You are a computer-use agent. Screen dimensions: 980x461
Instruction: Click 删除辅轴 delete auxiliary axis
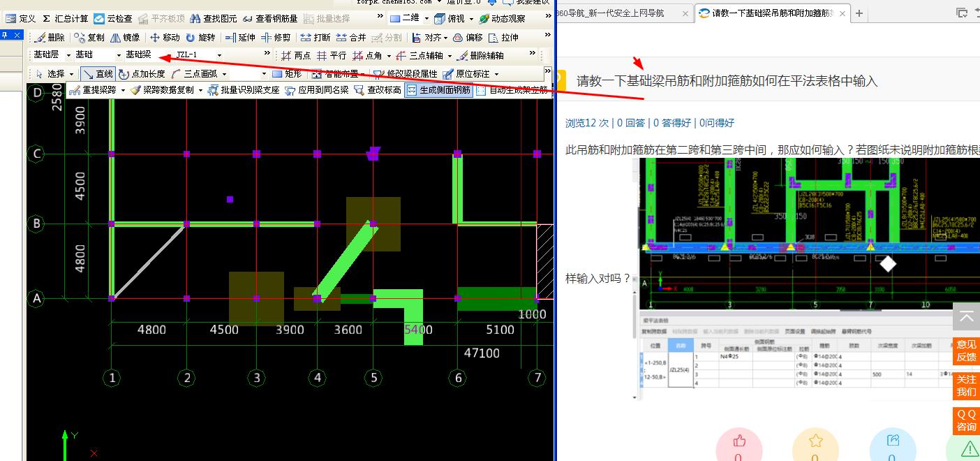[480, 56]
